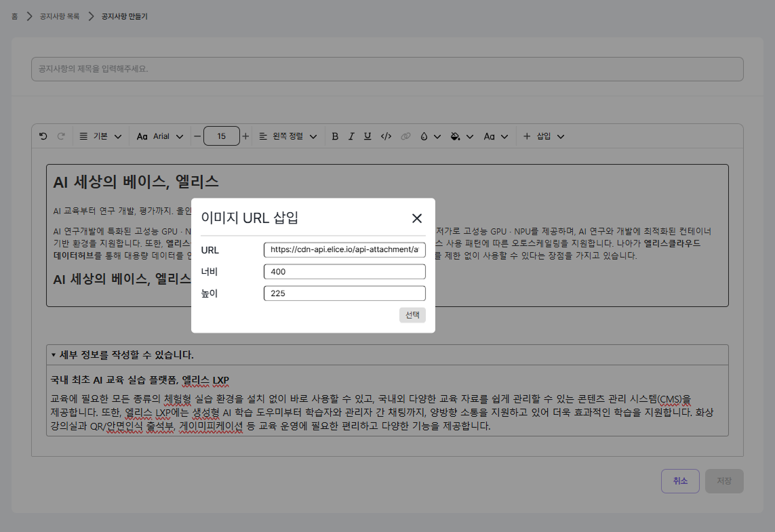The height and width of the screenshot is (532, 775).
Task: Insert code block icon
Action: [386, 136]
